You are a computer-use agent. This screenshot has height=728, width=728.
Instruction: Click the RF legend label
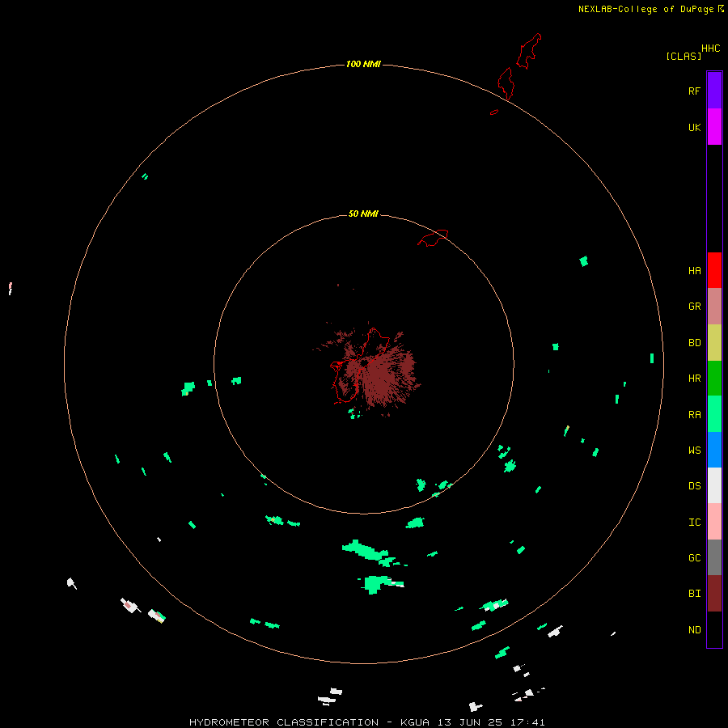click(695, 91)
